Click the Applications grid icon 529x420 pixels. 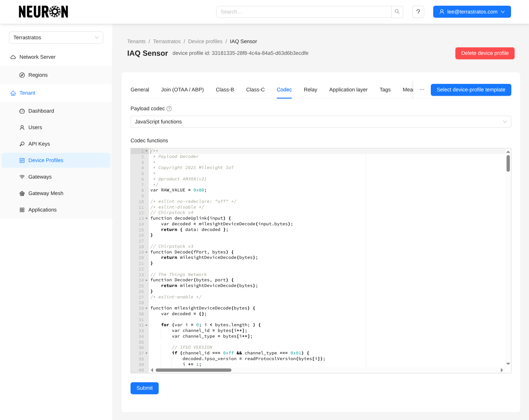click(22, 210)
